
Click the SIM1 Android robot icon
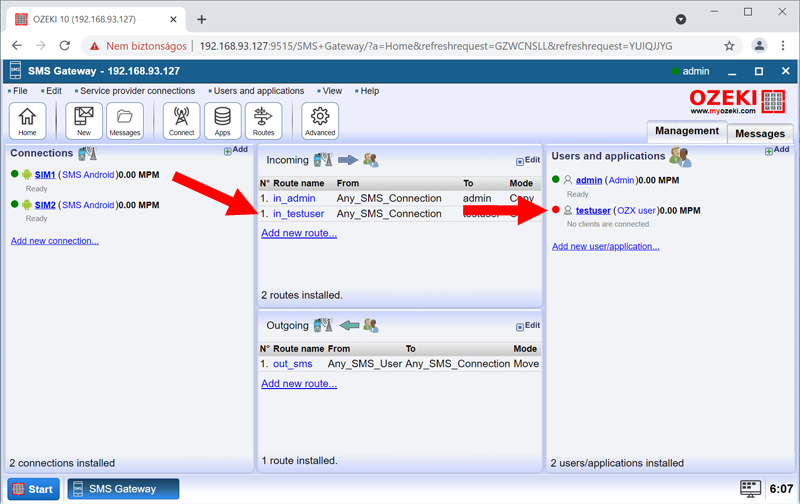click(27, 175)
